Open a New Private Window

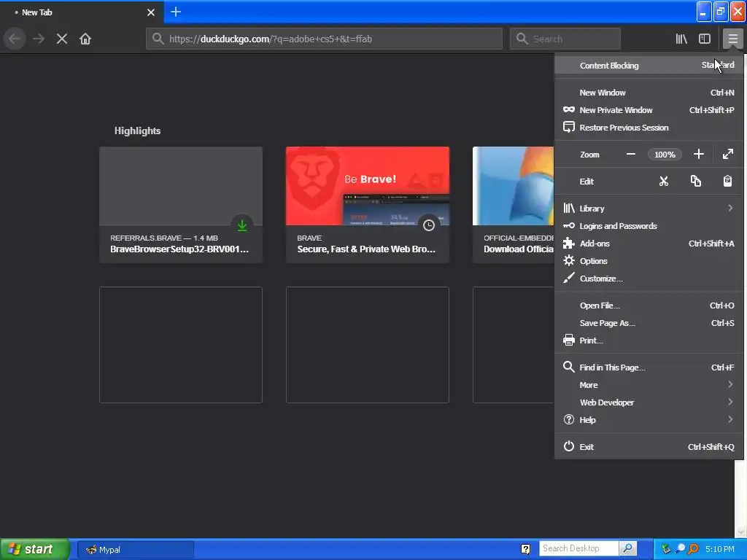click(x=649, y=110)
